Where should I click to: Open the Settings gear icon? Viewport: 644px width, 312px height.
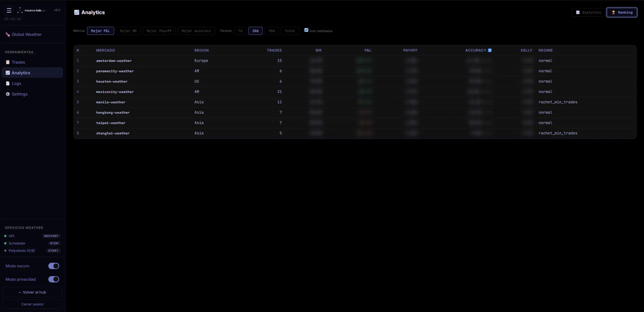(8, 94)
